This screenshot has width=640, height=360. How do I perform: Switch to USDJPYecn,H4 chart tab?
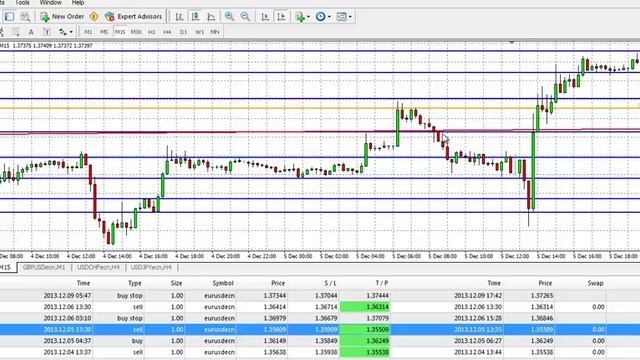click(151, 267)
